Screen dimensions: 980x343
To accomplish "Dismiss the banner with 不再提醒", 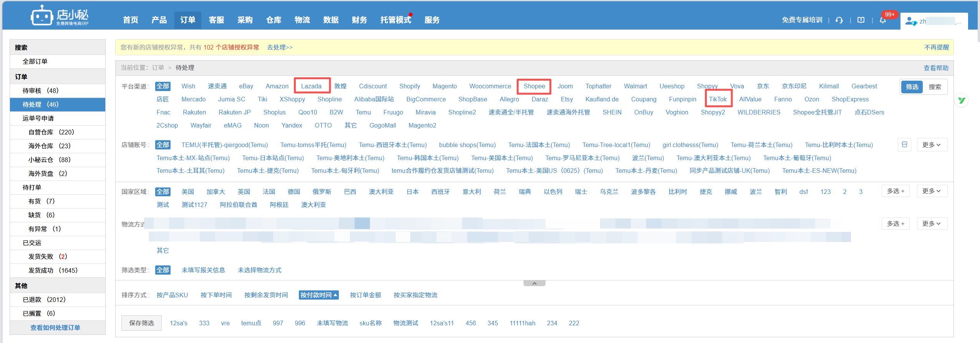I will point(937,47).
